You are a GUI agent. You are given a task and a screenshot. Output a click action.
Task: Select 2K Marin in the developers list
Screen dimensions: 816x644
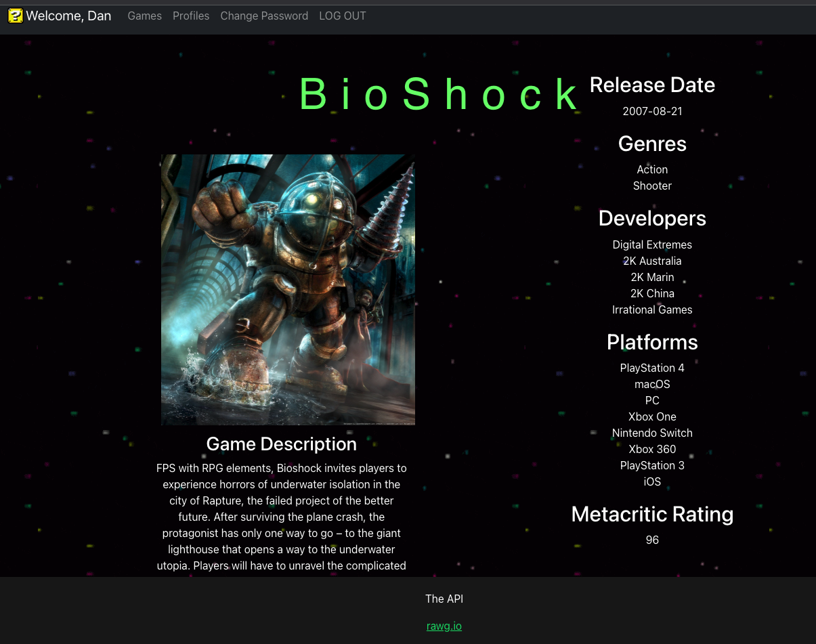click(652, 277)
